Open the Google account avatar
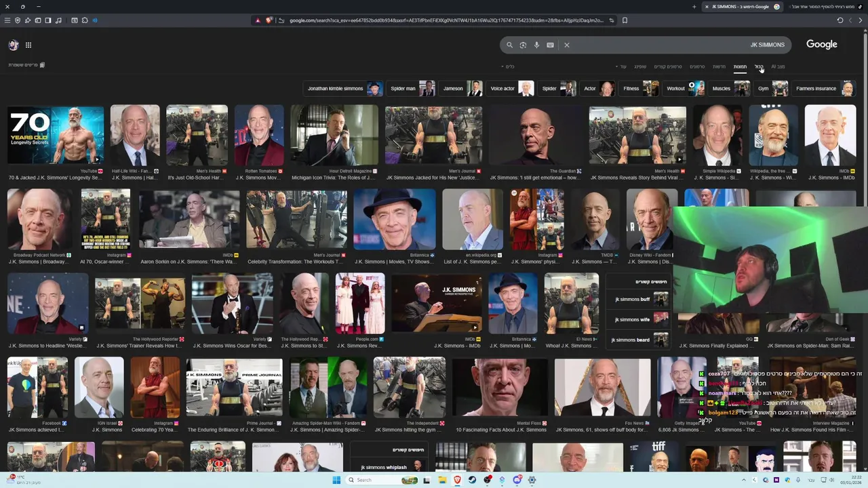This screenshot has height=488, width=868. tap(13, 45)
